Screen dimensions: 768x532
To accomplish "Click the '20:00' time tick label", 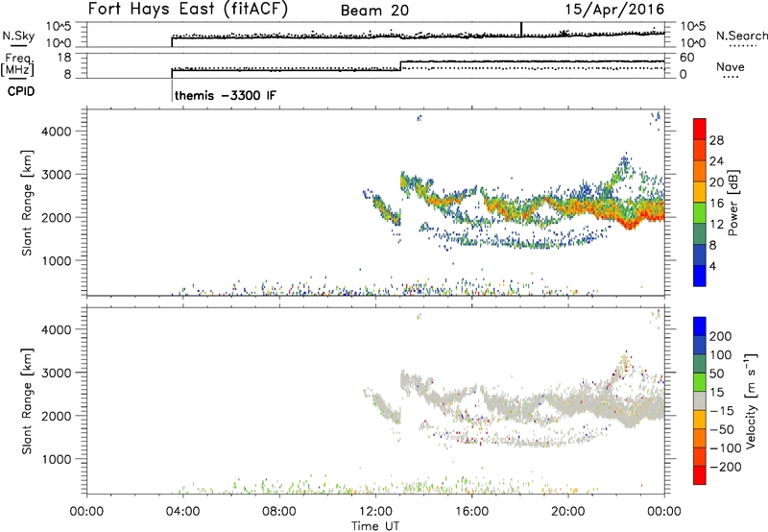I will coord(567,512).
